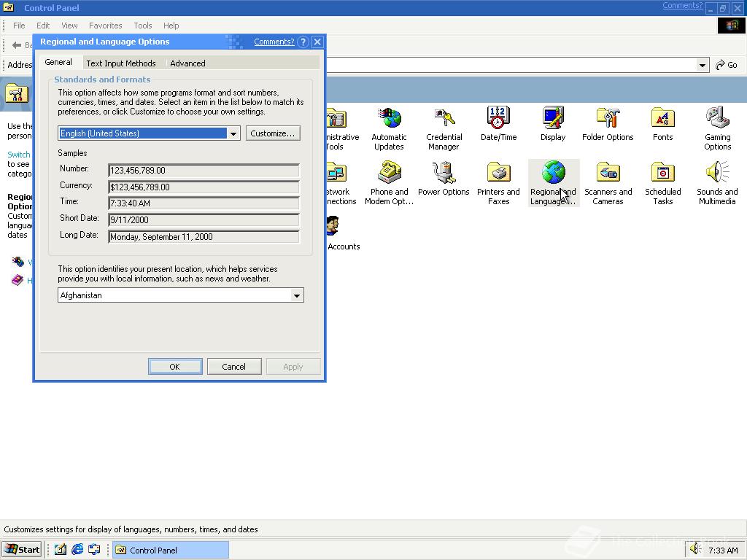Click the Short Date sample field
The width and height of the screenshot is (747, 560).
(x=204, y=220)
